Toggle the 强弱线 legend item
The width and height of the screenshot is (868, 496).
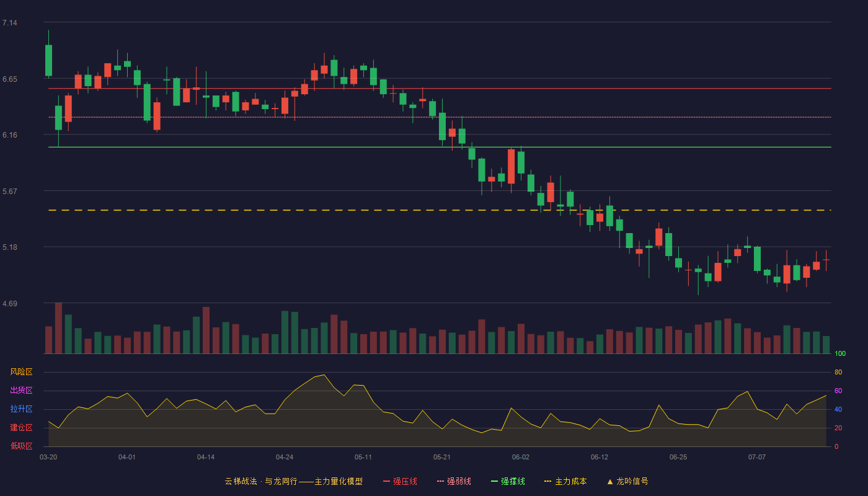point(454,481)
